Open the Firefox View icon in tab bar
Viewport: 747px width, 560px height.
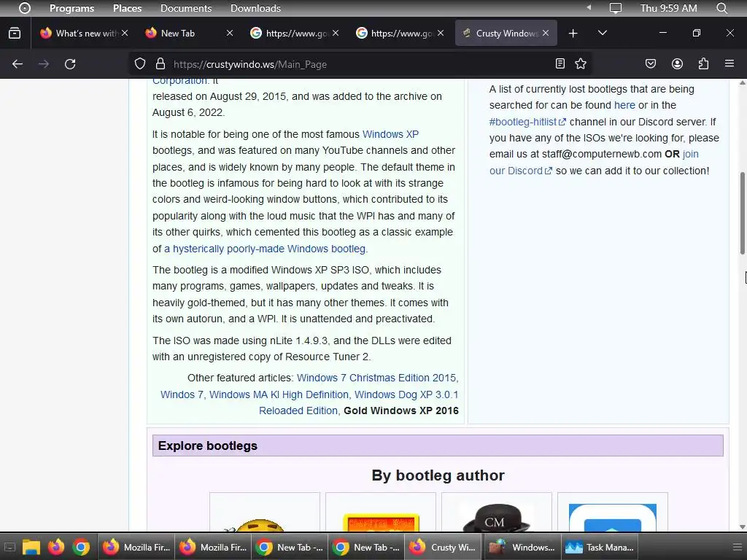(15, 34)
